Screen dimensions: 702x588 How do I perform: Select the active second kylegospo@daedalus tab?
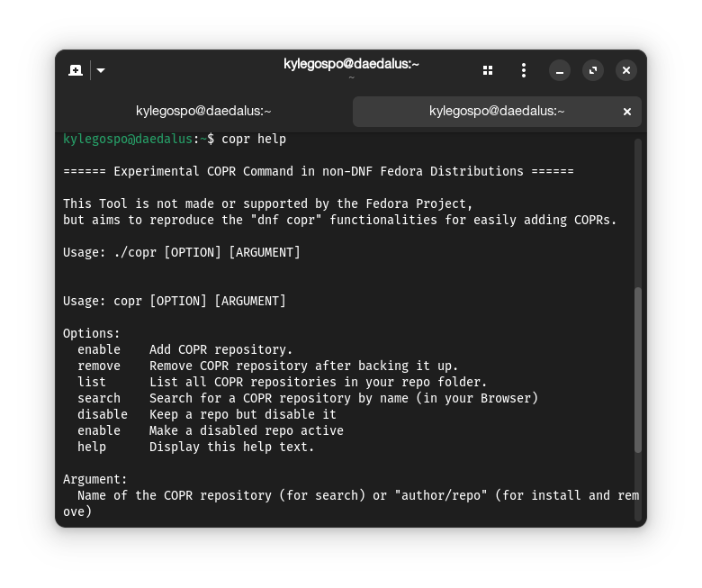point(497,111)
